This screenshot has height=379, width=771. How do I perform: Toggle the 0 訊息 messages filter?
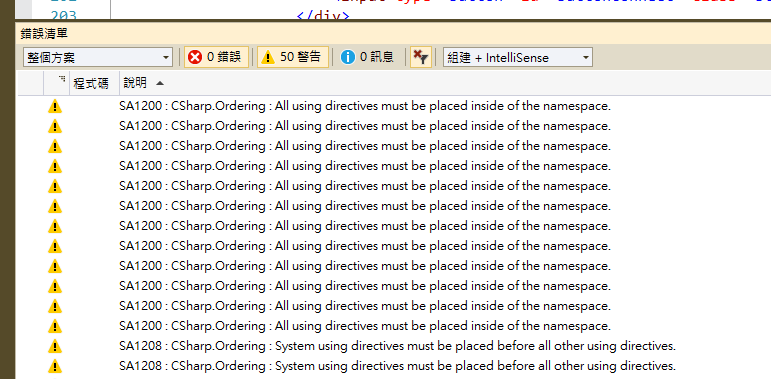click(367, 57)
